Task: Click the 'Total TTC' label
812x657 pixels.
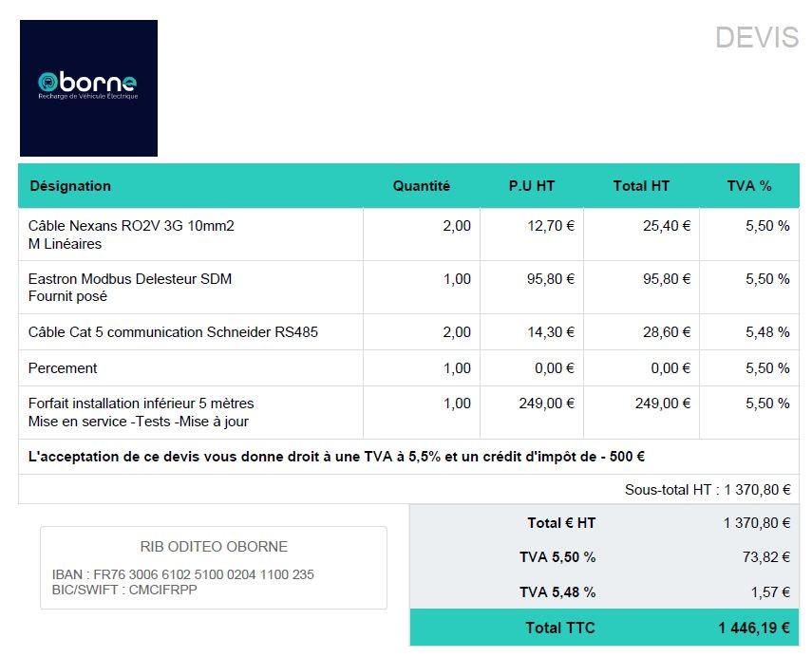Action: coord(560,628)
